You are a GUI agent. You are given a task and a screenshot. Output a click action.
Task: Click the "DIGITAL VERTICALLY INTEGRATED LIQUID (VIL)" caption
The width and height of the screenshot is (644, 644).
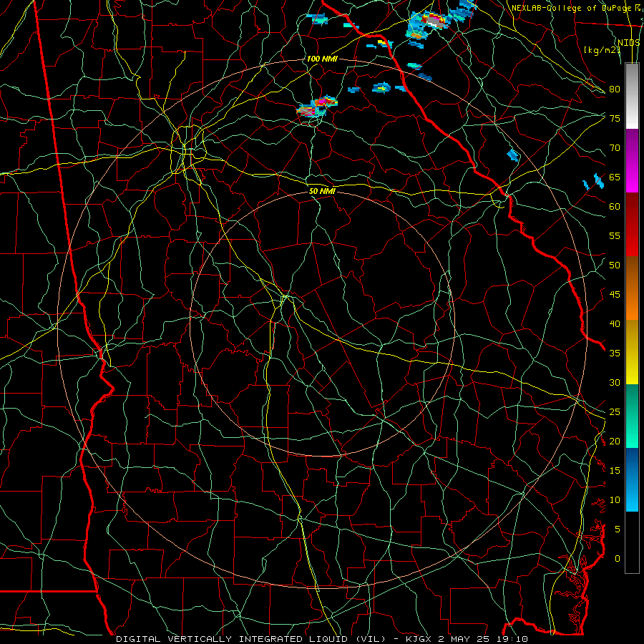click(x=251, y=639)
